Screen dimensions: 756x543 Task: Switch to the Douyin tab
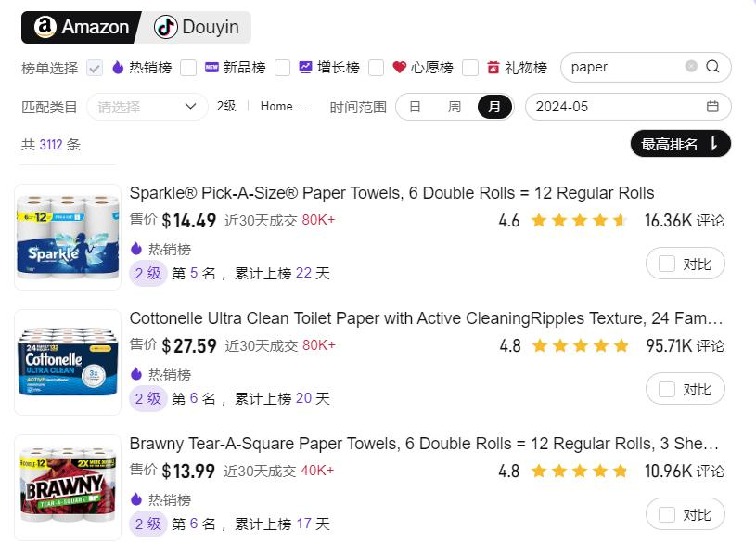point(197,27)
